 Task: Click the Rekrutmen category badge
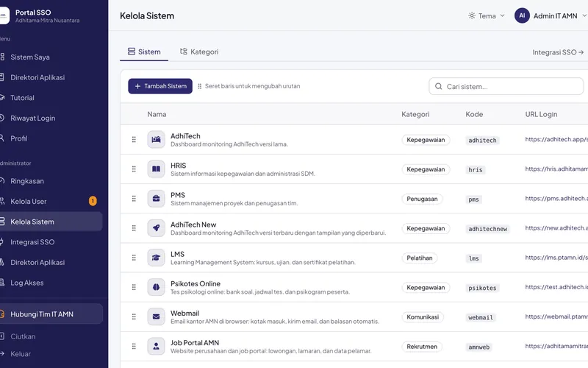click(422, 347)
